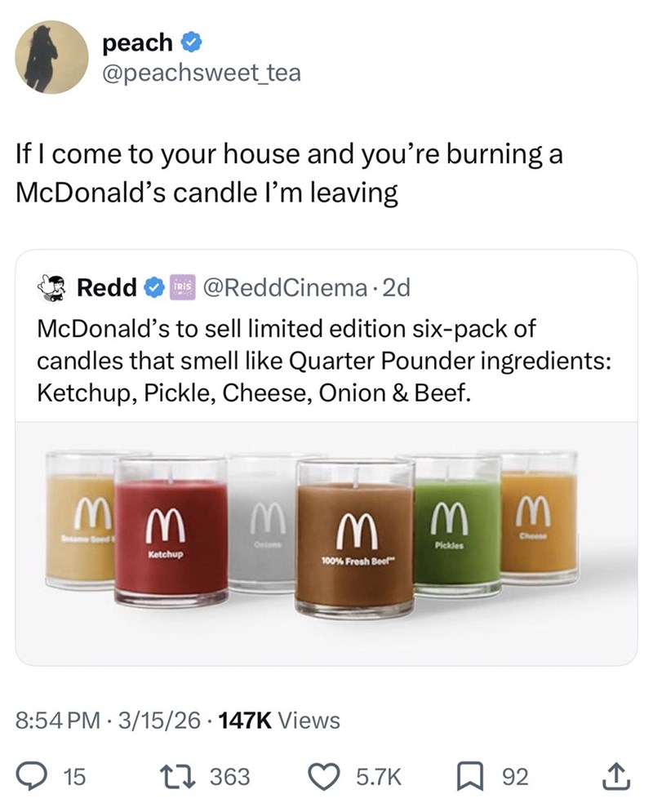
Task: Open the quoted tweet from Redd
Action: point(326,359)
